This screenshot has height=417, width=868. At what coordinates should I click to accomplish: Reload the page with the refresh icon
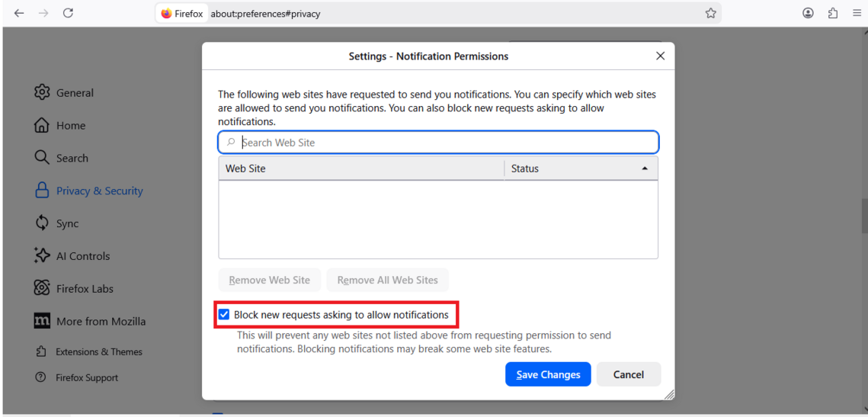click(x=68, y=13)
